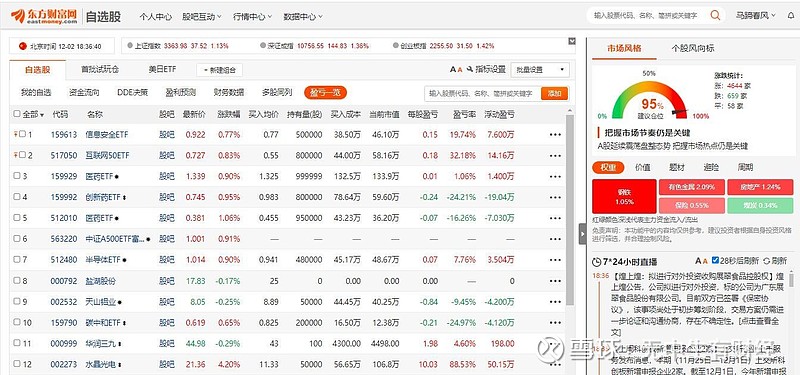Click the green 煤炭 0.34% heatmap block
Viewport: 800px width, 375px height.
(760, 206)
